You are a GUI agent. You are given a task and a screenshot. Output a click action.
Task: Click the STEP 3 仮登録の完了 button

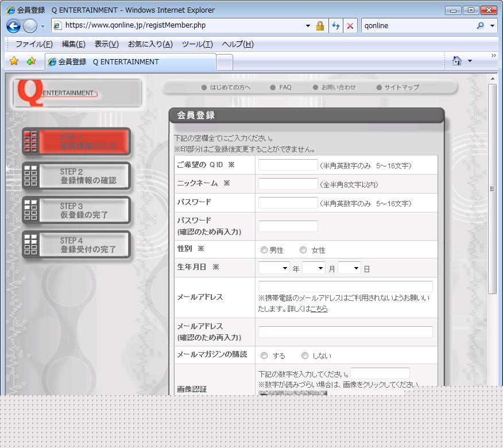pos(76,210)
